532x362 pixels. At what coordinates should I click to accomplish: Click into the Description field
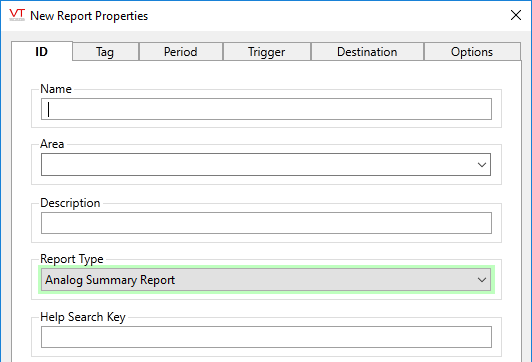point(266,223)
